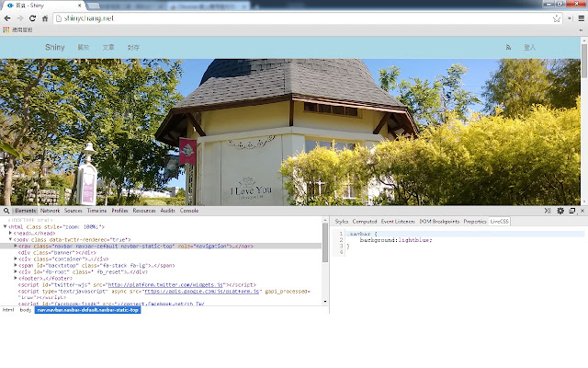Click the RSS feed icon in the navbar

(508, 47)
